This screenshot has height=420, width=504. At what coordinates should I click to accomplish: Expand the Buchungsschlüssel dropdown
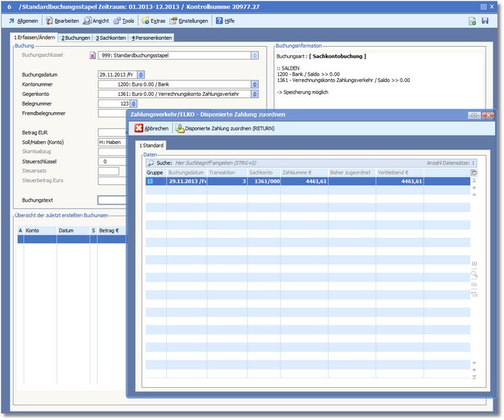pyautogui.click(x=254, y=55)
